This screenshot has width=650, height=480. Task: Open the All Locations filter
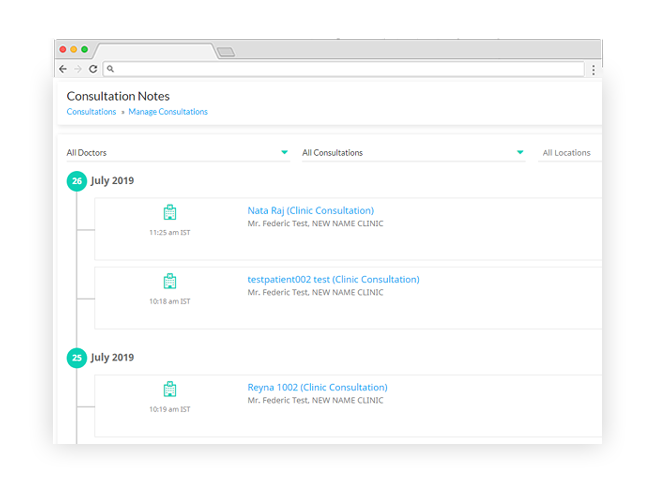coord(567,153)
